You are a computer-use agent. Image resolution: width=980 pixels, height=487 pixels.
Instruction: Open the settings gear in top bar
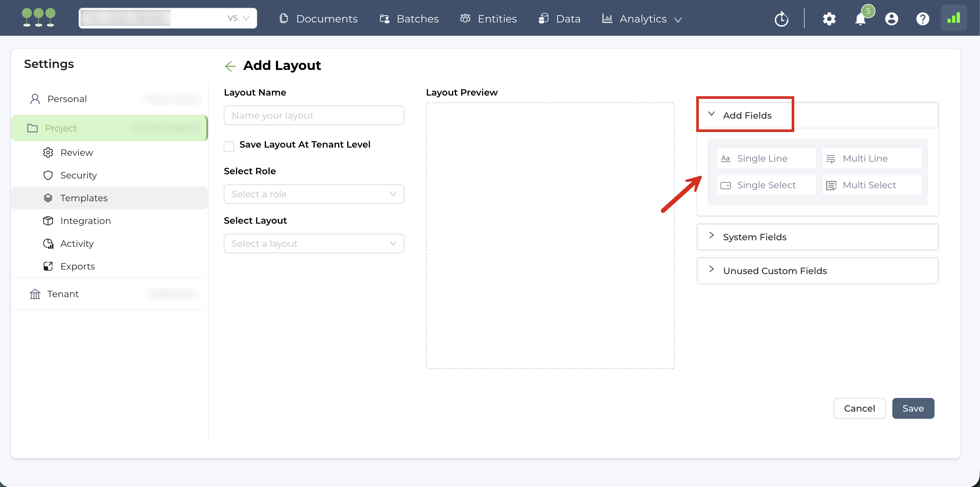[829, 19]
